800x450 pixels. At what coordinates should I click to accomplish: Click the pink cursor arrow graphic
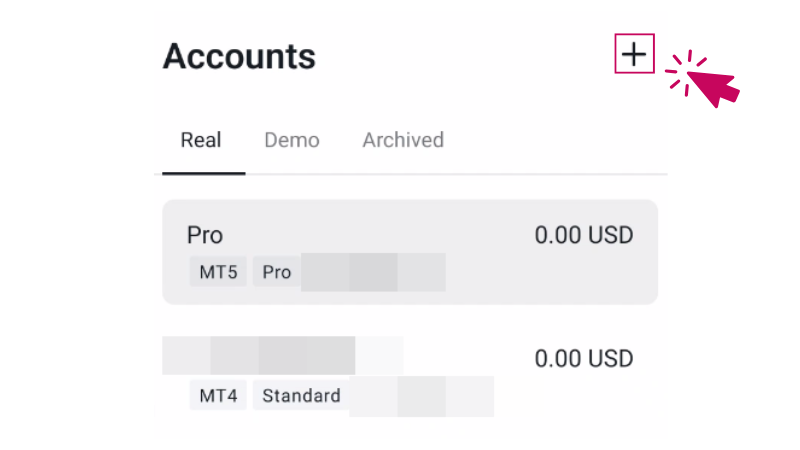(x=715, y=86)
